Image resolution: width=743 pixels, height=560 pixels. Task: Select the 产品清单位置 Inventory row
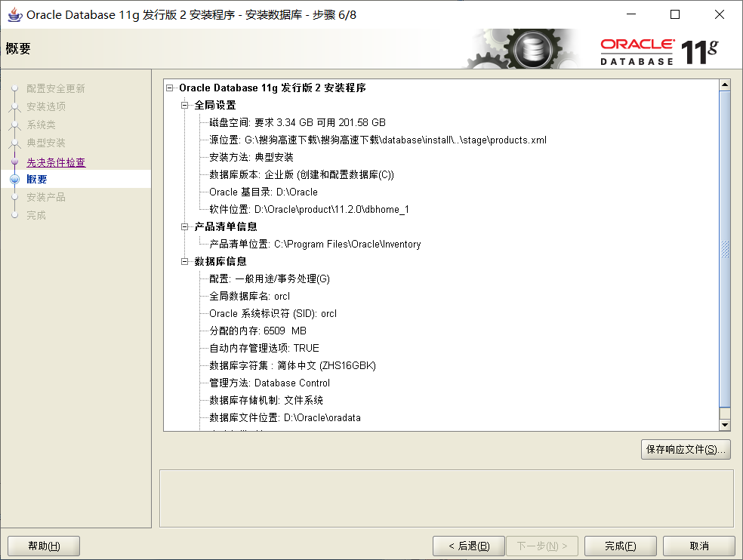click(315, 244)
